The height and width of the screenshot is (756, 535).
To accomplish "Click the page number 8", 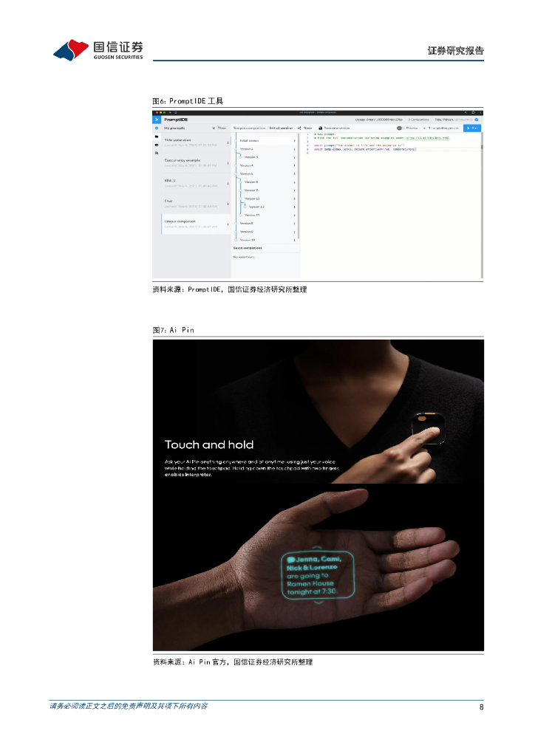I will point(482,707).
